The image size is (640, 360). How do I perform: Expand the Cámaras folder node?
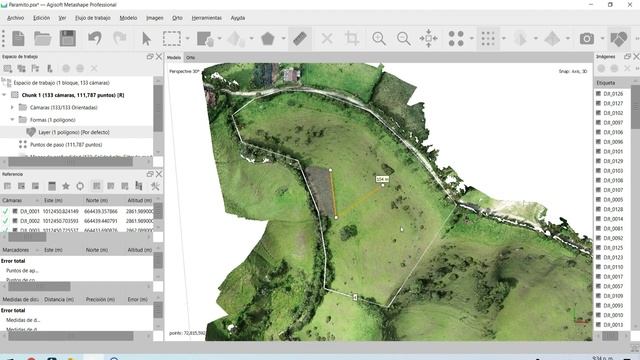(12, 107)
